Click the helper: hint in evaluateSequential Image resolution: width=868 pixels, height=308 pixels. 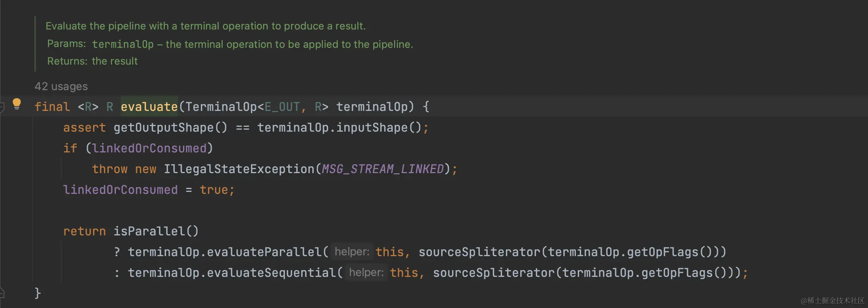(366, 272)
